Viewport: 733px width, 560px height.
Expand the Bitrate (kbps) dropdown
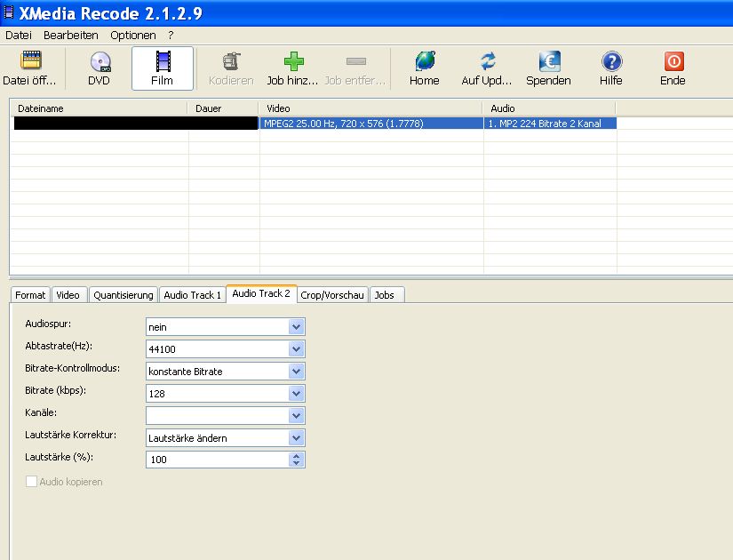pyautogui.click(x=297, y=394)
